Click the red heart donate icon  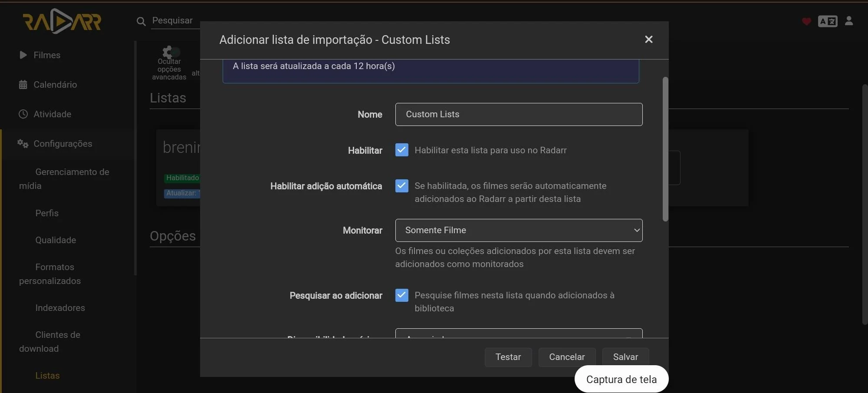coord(806,21)
